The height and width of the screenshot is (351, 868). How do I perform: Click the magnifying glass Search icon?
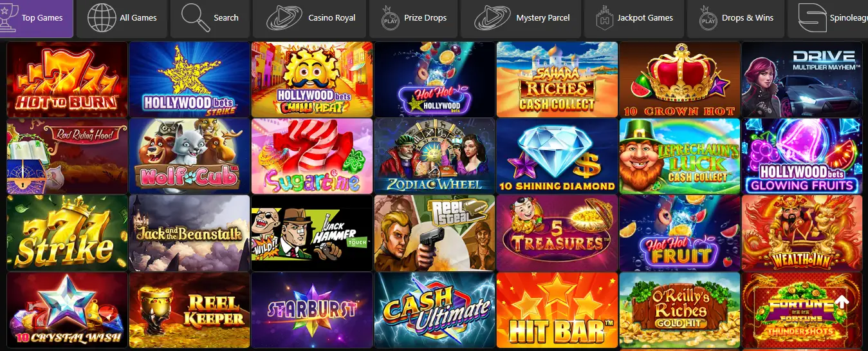pos(195,17)
